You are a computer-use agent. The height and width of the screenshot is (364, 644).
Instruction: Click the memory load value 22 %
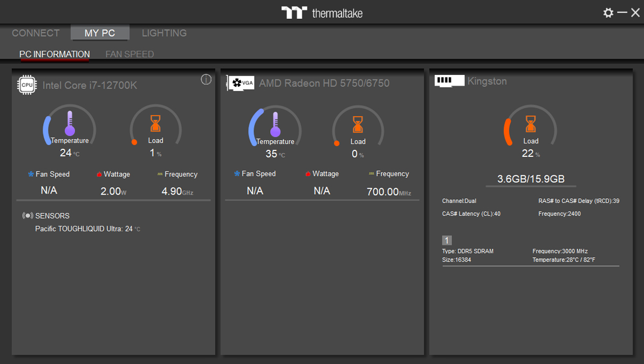[x=531, y=154]
